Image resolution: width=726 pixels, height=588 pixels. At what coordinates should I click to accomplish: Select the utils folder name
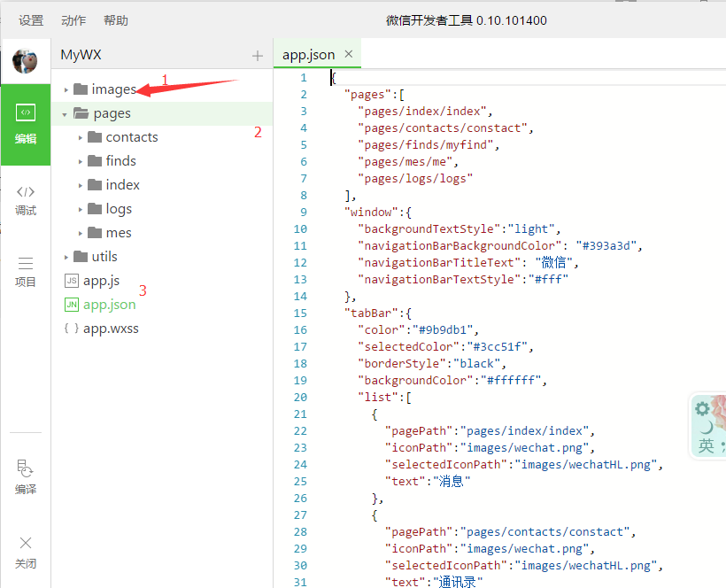coord(104,257)
